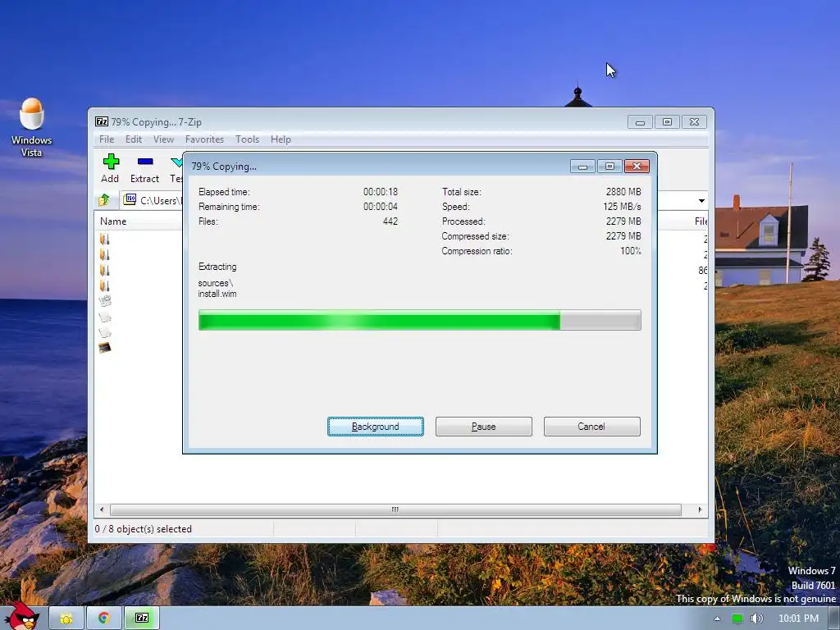This screenshot has height=630, width=840.
Task: Cancel the copy operation
Action: click(592, 427)
